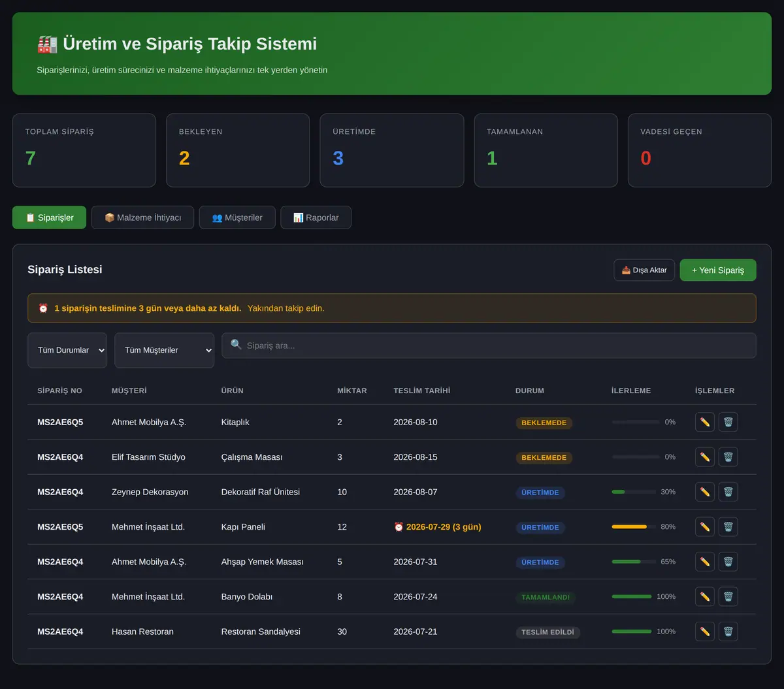Click the pencil icon for Kapı Paneli order
This screenshot has width=784, height=689.
coord(705,526)
